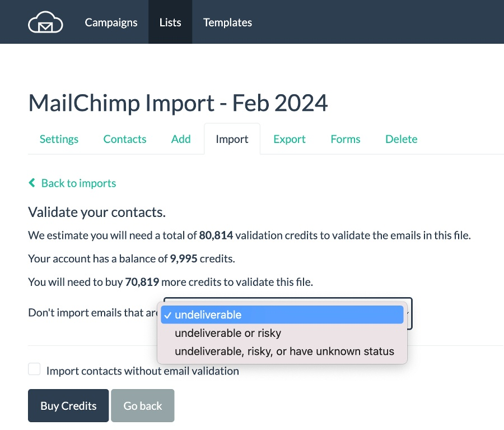
Task: Open the Campaigns menu item
Action: point(111,22)
